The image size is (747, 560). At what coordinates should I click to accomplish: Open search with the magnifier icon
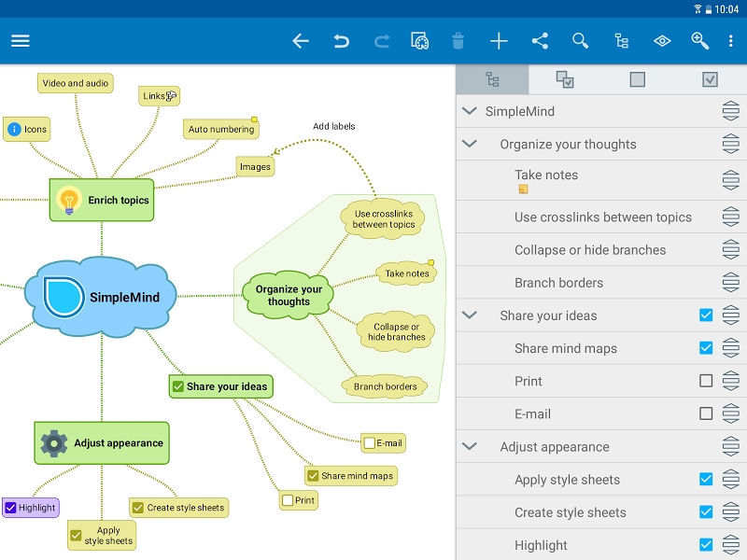pos(580,41)
